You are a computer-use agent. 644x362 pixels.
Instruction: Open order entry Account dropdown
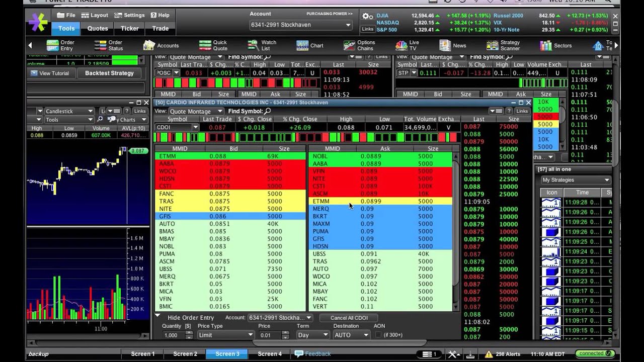[x=280, y=318]
